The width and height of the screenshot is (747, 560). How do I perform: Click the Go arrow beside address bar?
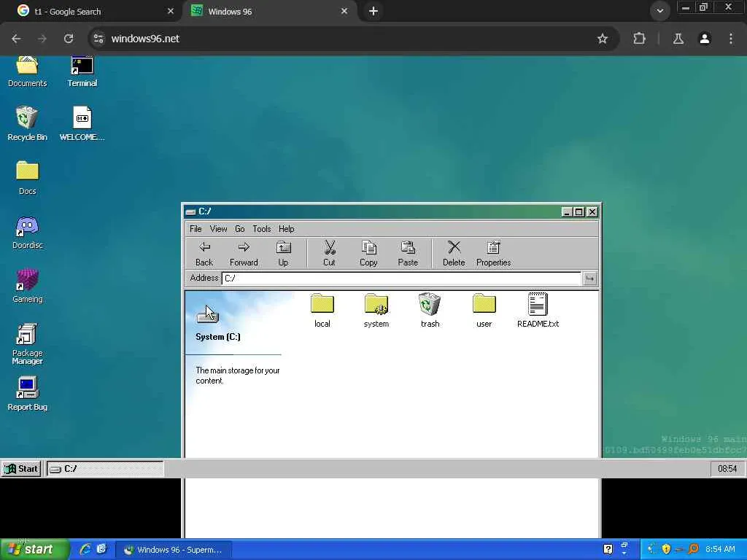(589, 279)
